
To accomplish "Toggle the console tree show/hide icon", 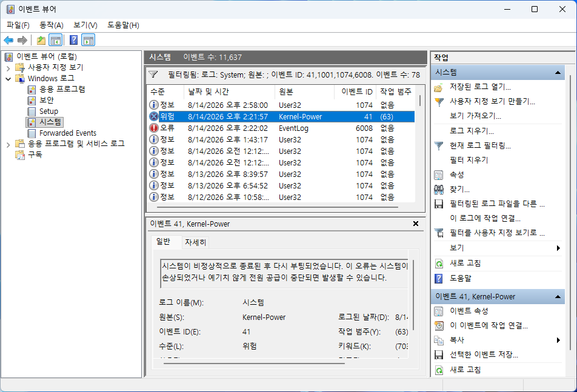I will pyautogui.click(x=56, y=40).
